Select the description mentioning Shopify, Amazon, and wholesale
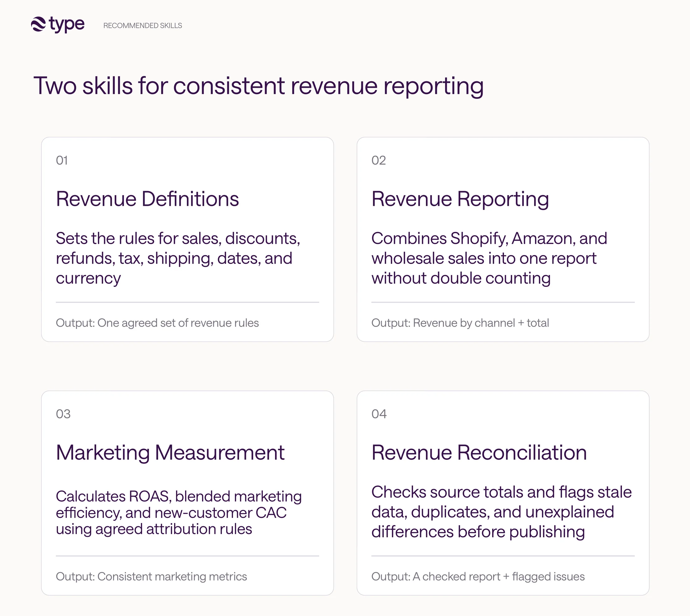Viewport: 690px width, 616px height. click(x=489, y=258)
